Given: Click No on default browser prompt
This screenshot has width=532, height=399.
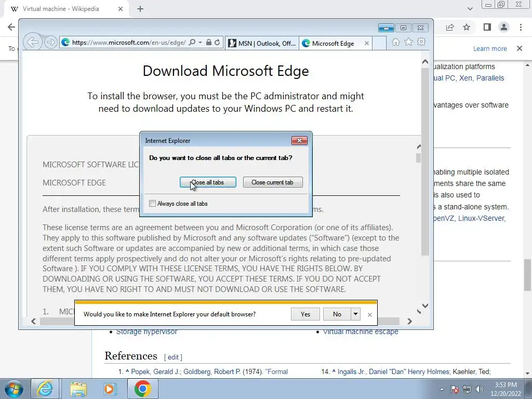Looking at the screenshot, I should [337, 314].
